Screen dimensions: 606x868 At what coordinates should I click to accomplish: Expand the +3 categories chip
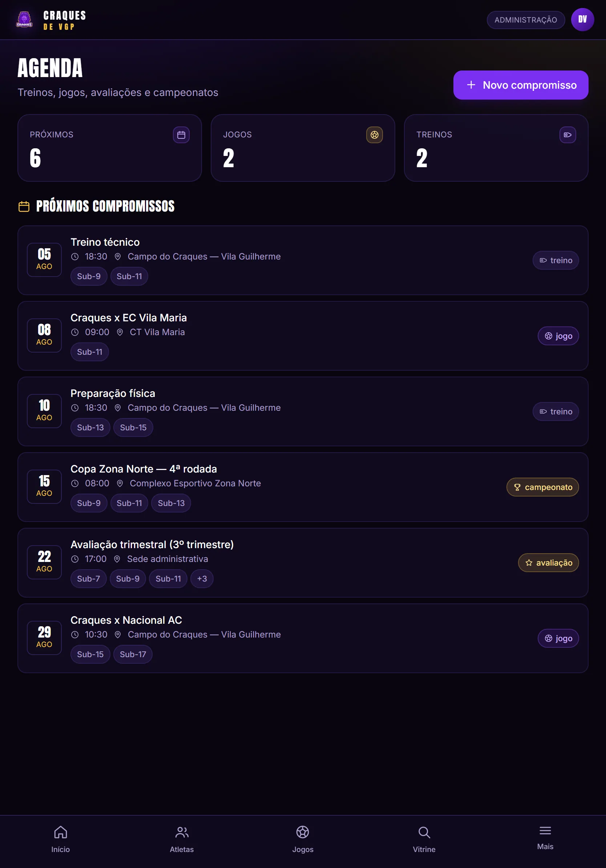click(202, 578)
